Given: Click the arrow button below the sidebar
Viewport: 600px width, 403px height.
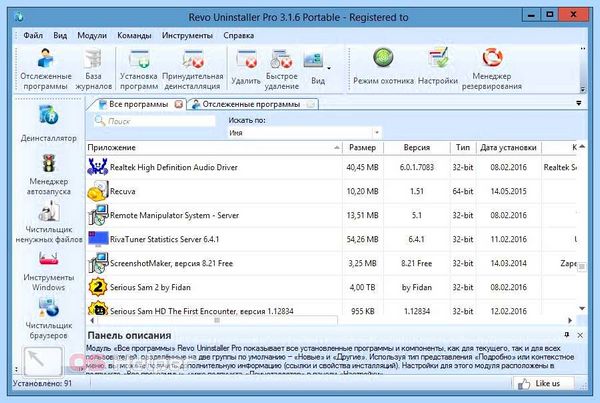Looking at the screenshot, I should tap(43, 361).
